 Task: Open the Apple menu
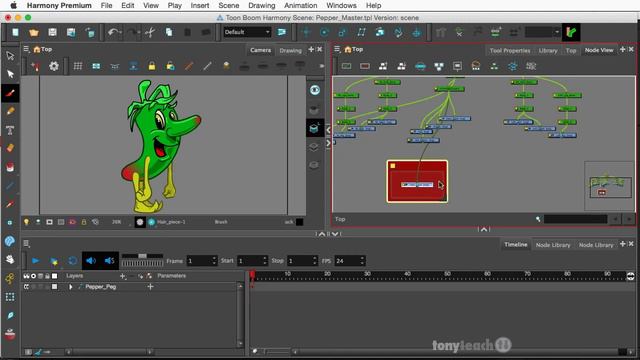coord(13,6)
